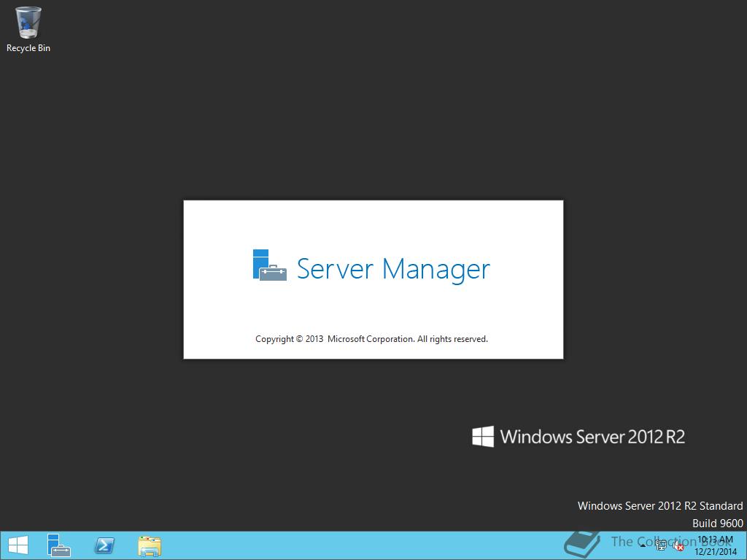Screen dimensions: 747x560
Task: Click the Server Manager splash logo icon
Action: tap(270, 265)
